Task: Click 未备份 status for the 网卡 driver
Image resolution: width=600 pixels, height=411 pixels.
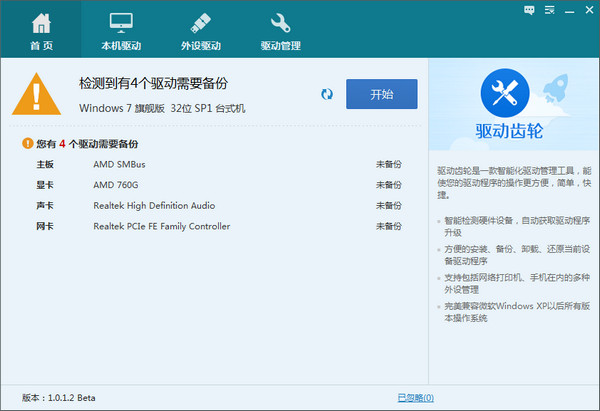Action: [388, 227]
